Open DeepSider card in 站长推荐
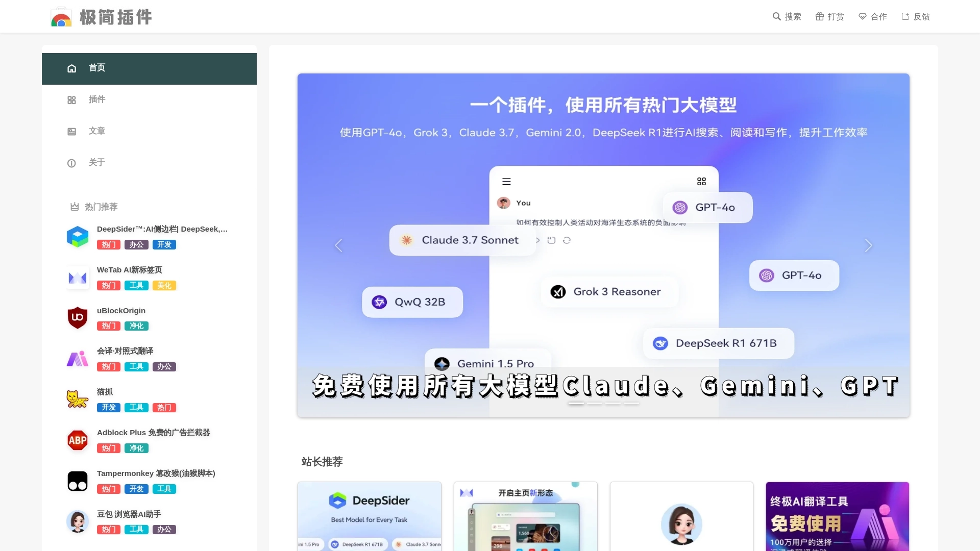 [x=370, y=516]
